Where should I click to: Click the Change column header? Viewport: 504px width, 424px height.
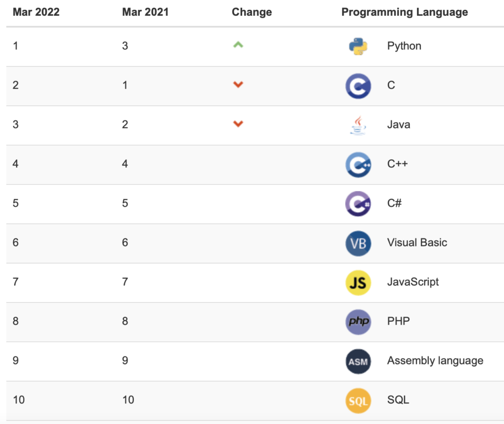coord(252,12)
